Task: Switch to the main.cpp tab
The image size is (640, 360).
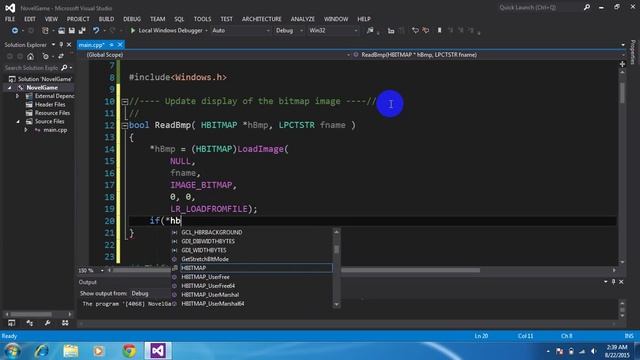Action: click(x=91, y=45)
